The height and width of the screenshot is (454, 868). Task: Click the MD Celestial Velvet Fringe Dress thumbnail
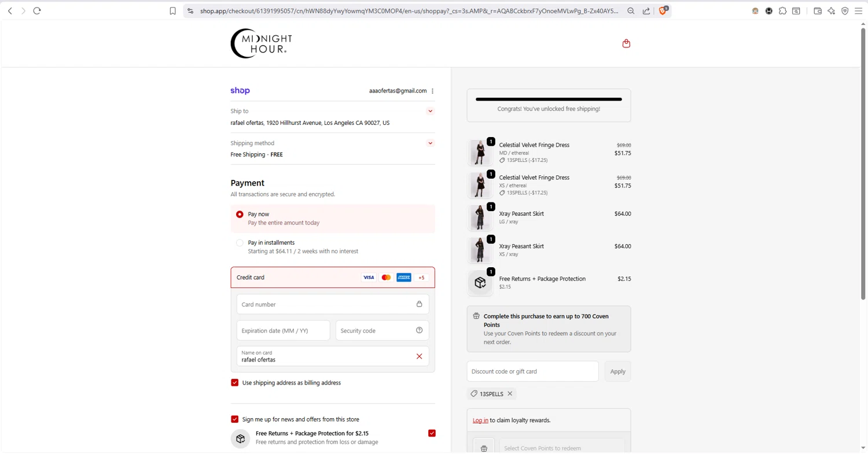click(480, 153)
